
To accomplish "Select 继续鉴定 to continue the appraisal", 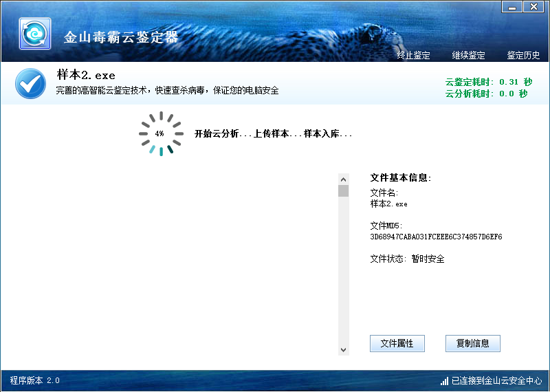I will (x=468, y=56).
